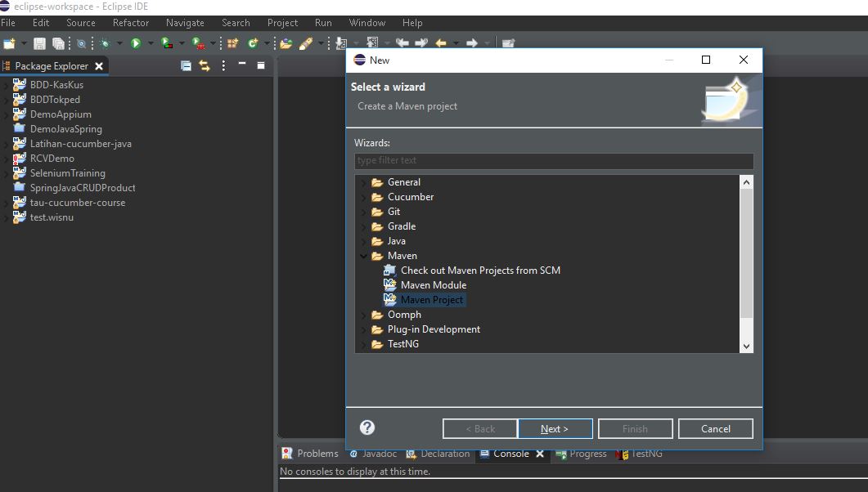Expand the Cucumber wizard folder
868x492 pixels.
tap(364, 197)
